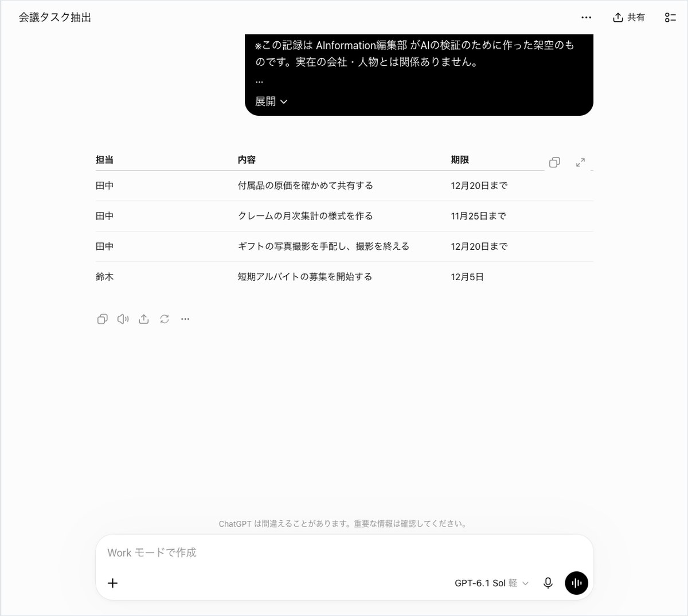
Task: Click the plus attachment button
Action: (113, 583)
